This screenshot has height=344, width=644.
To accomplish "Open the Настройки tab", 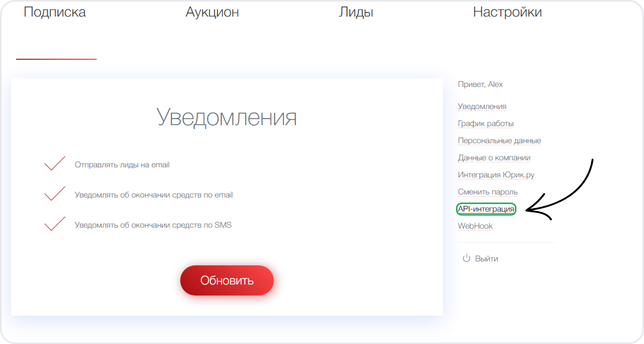I will 507,12.
